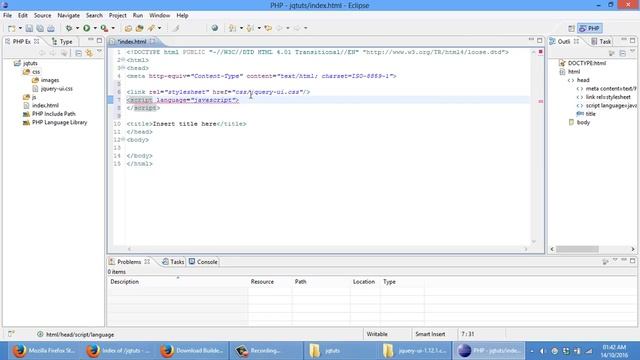The height and width of the screenshot is (360, 640).
Task: Open the File menu
Action: coord(7,16)
